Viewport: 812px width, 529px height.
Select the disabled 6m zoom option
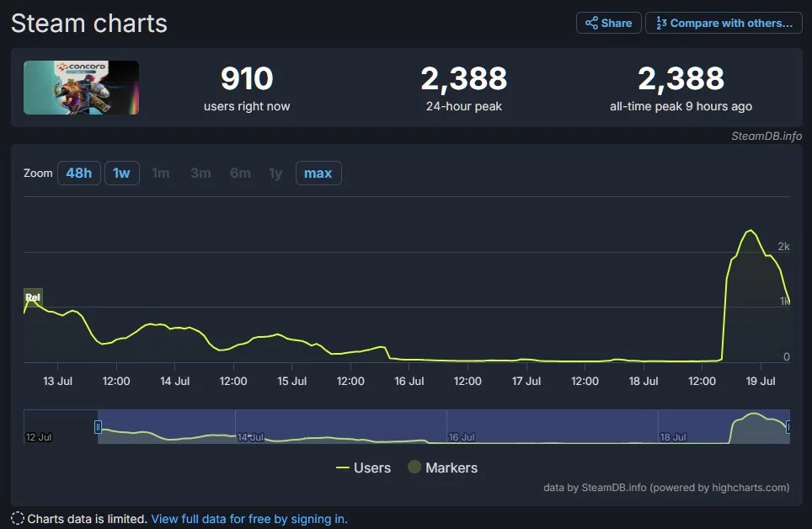click(x=240, y=173)
